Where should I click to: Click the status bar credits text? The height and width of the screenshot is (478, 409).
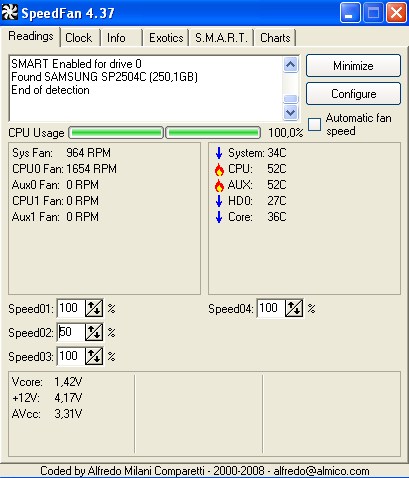(x=205, y=471)
